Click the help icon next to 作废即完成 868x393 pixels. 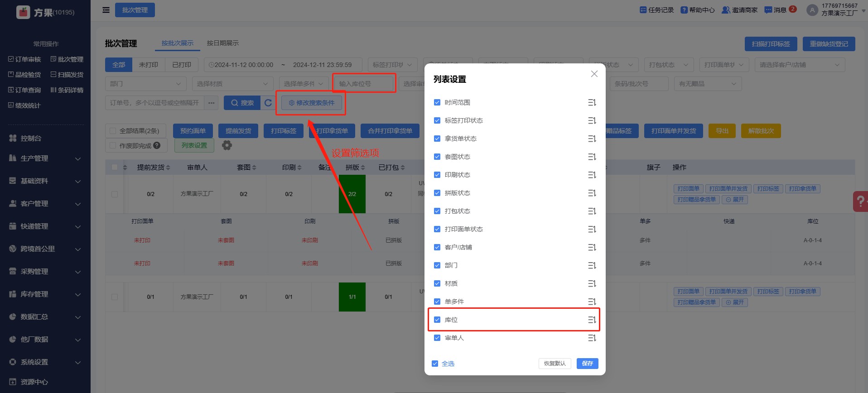pos(157,145)
